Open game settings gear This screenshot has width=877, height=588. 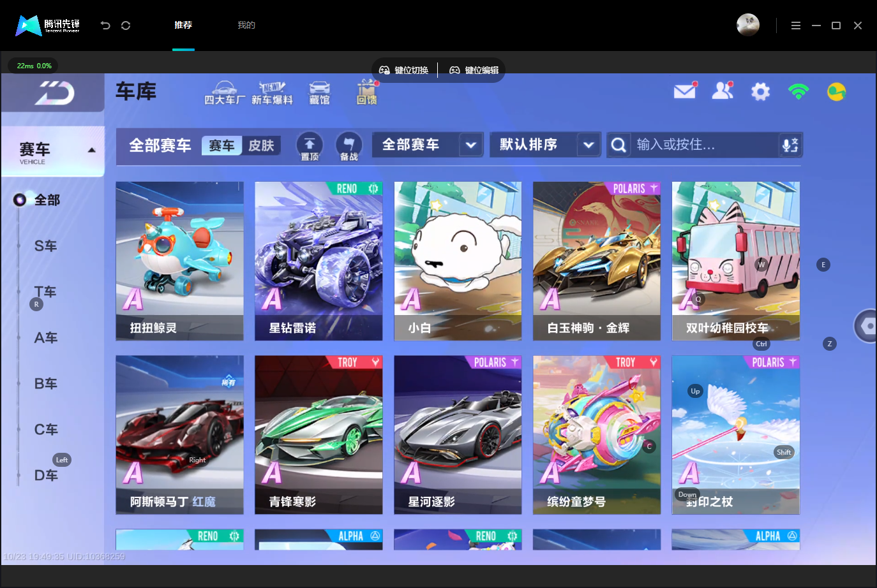click(x=760, y=92)
